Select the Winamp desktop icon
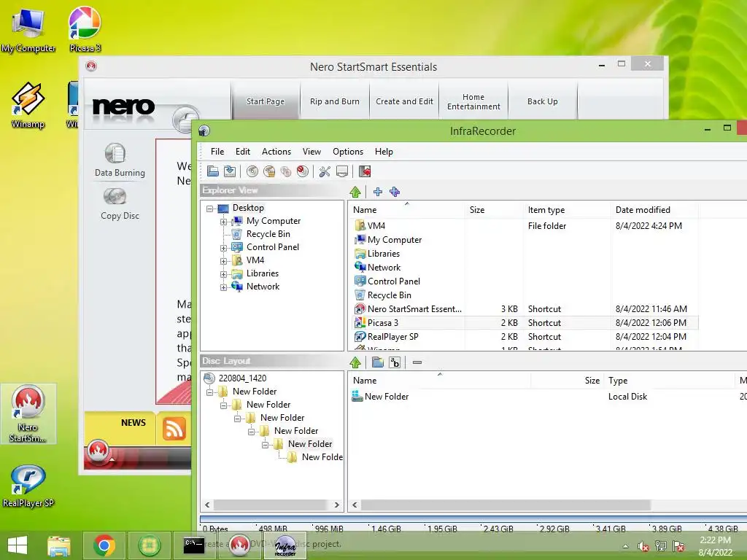Screen dimensions: 747x560 [x=28, y=105]
